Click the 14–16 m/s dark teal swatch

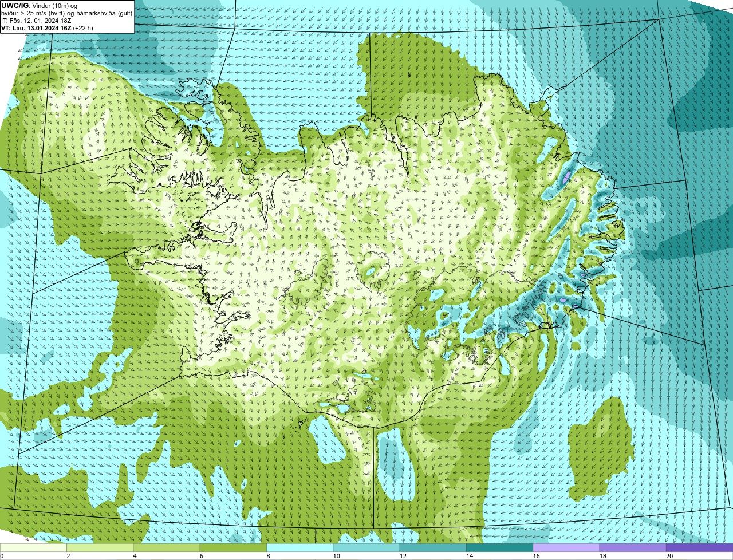tap(499, 547)
